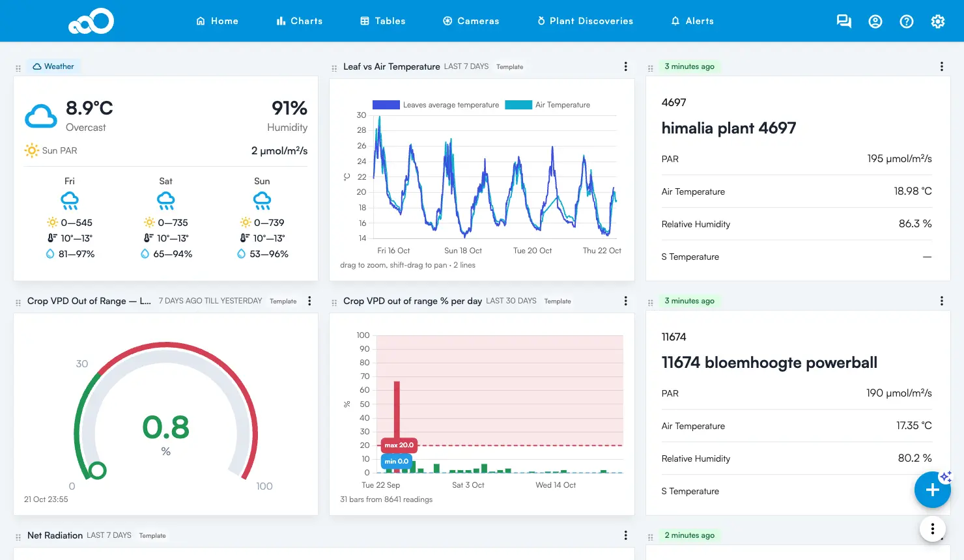Viewport: 964px width, 560px height.
Task: Open the Plant Discoveries page
Action: click(585, 21)
